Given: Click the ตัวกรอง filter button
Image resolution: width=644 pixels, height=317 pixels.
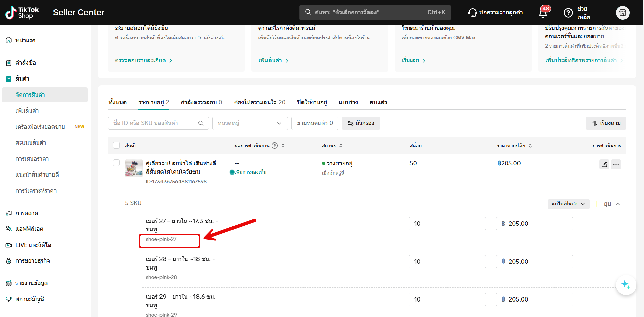Looking at the screenshot, I should 361,123.
